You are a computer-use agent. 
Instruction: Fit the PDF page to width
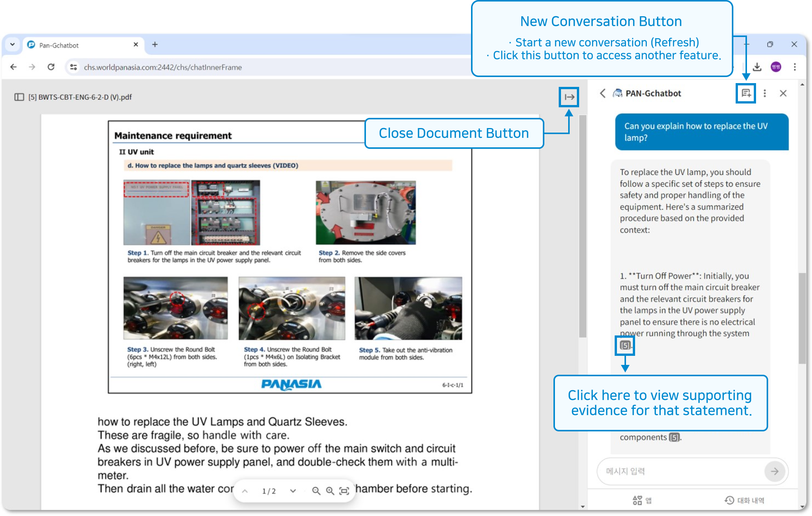click(x=344, y=491)
